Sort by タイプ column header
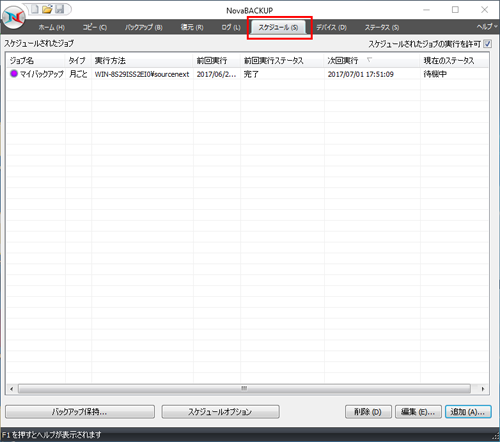The image size is (500, 442). tap(78, 60)
